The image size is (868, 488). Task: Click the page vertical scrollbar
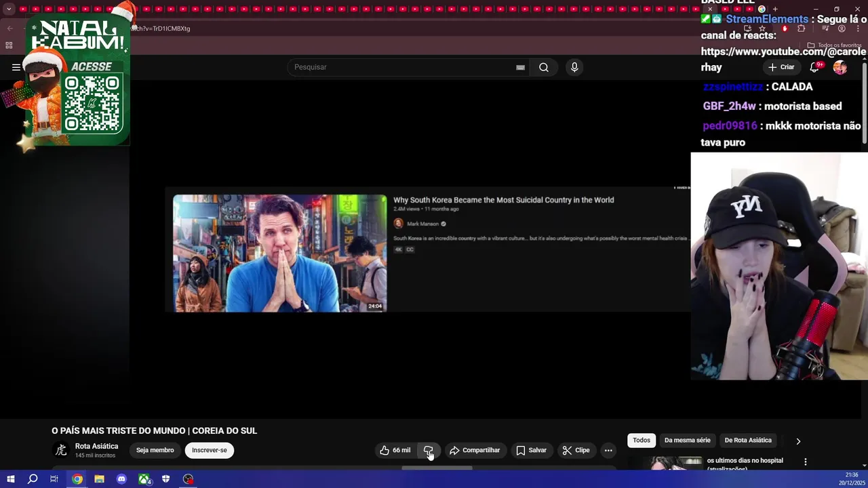tap(865, 102)
